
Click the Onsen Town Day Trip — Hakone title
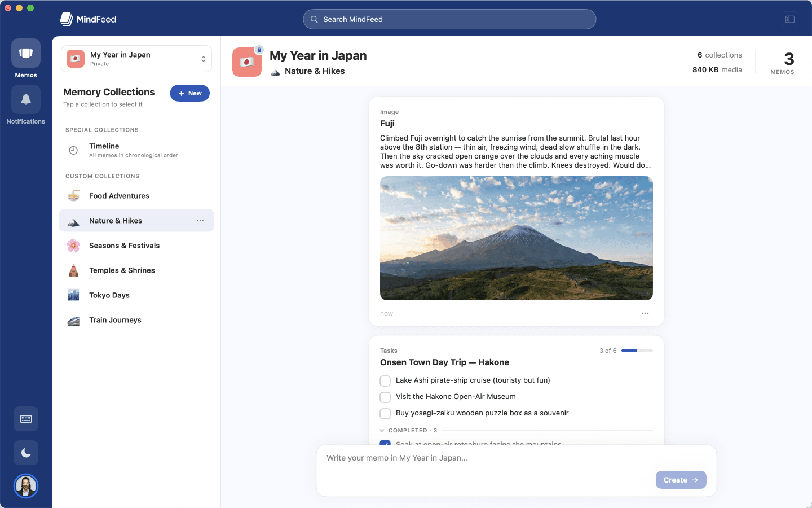point(444,362)
